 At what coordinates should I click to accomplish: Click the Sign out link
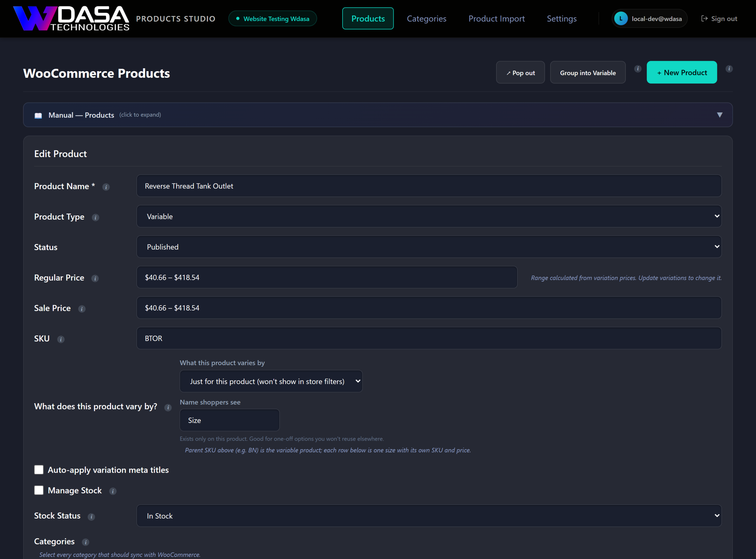pyautogui.click(x=719, y=19)
